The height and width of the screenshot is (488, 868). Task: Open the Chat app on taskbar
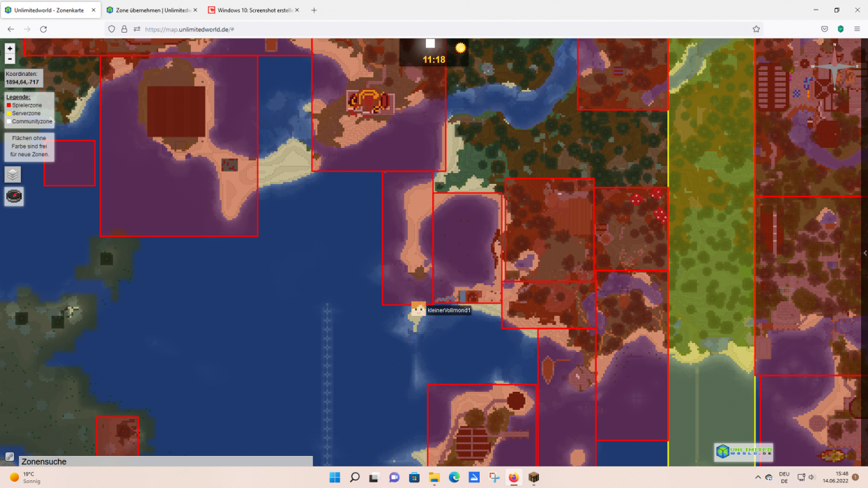coord(394,478)
